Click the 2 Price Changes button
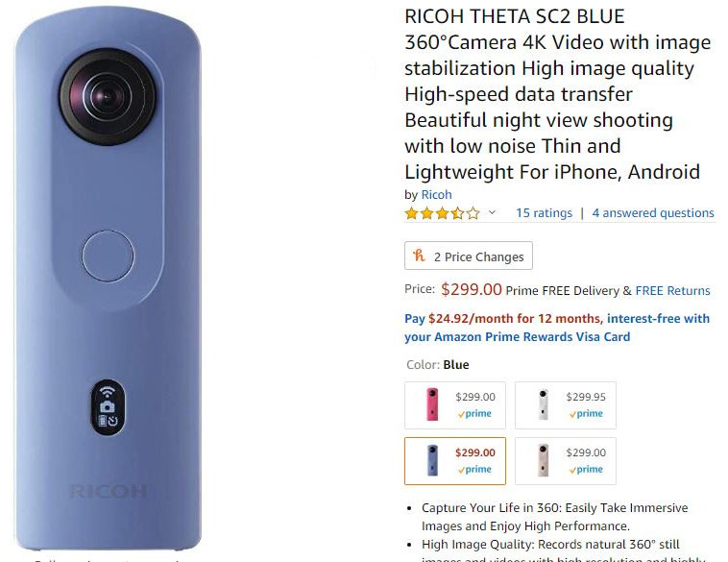 point(469,256)
